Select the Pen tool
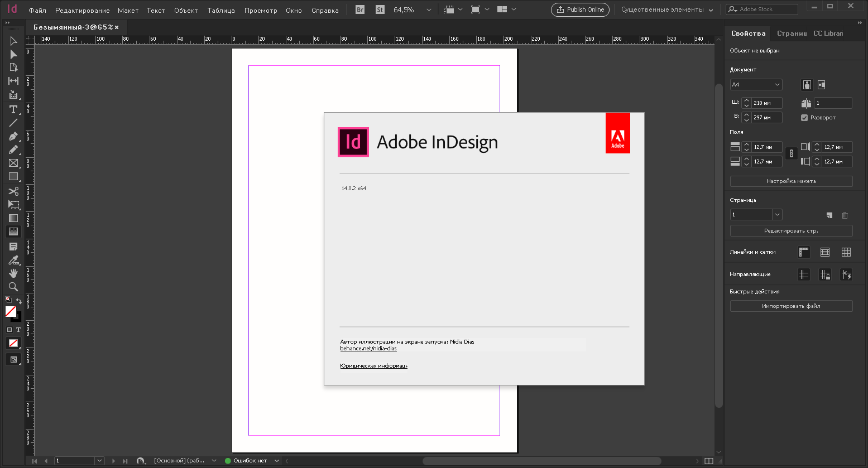The width and height of the screenshot is (868, 468). 13,136
